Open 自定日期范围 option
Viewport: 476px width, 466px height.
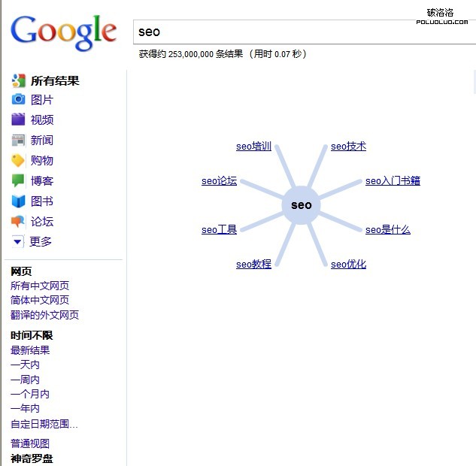coord(44,424)
